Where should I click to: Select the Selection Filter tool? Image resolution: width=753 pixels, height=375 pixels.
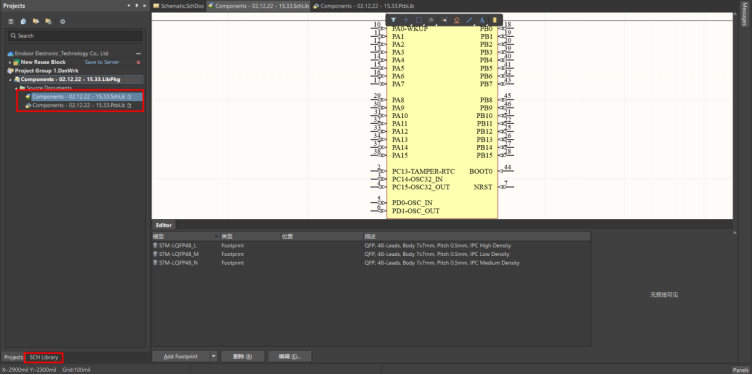tap(393, 20)
